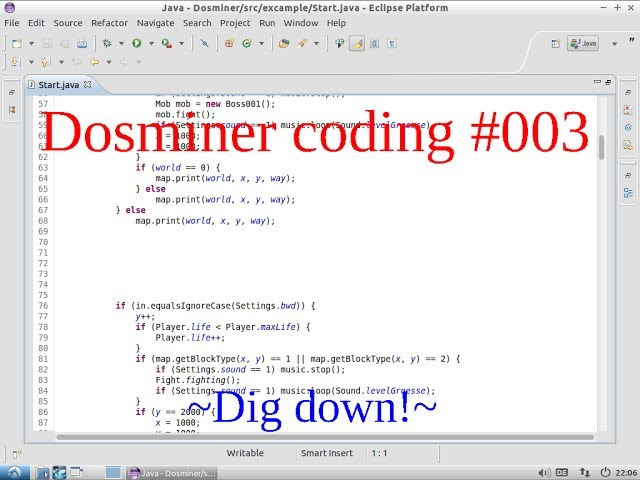The width and height of the screenshot is (640, 480).
Task: Open the Next Annotation dropdown arrow
Action: [x=31, y=62]
